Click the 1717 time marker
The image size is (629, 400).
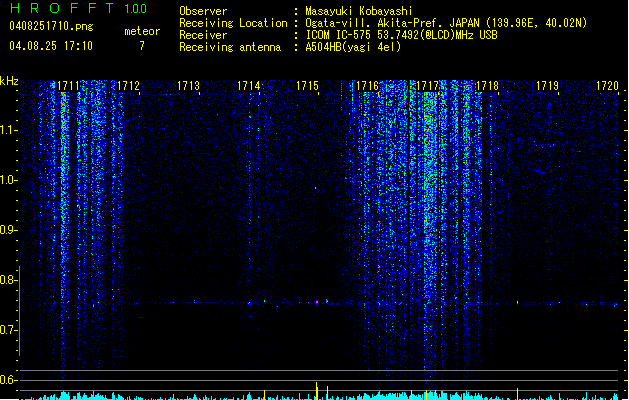tap(427, 86)
